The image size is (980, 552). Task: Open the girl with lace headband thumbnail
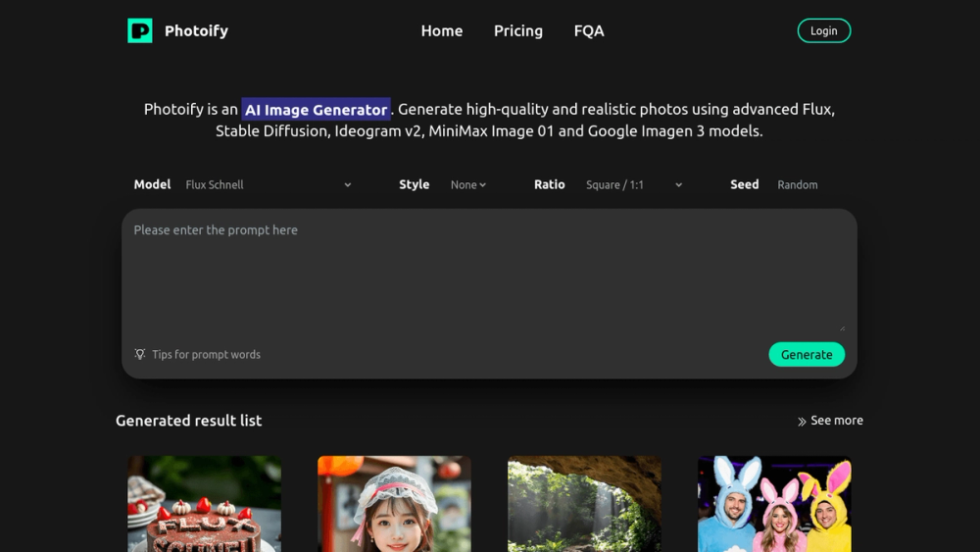coord(394,504)
